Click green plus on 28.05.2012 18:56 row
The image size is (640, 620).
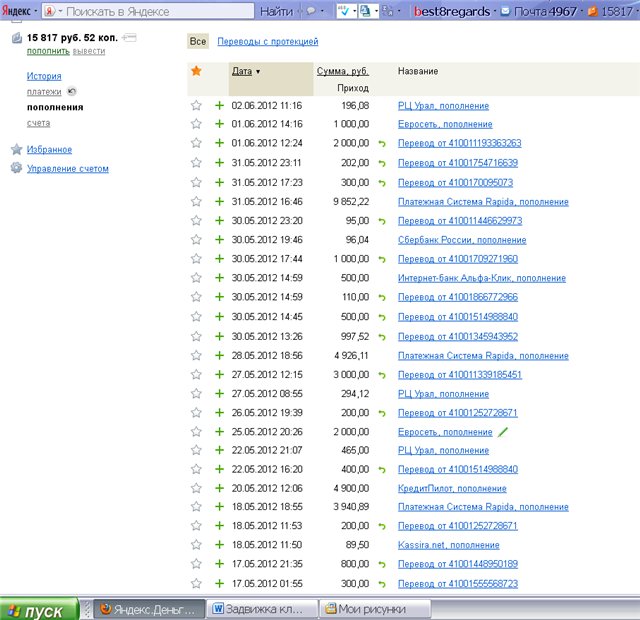click(220, 355)
